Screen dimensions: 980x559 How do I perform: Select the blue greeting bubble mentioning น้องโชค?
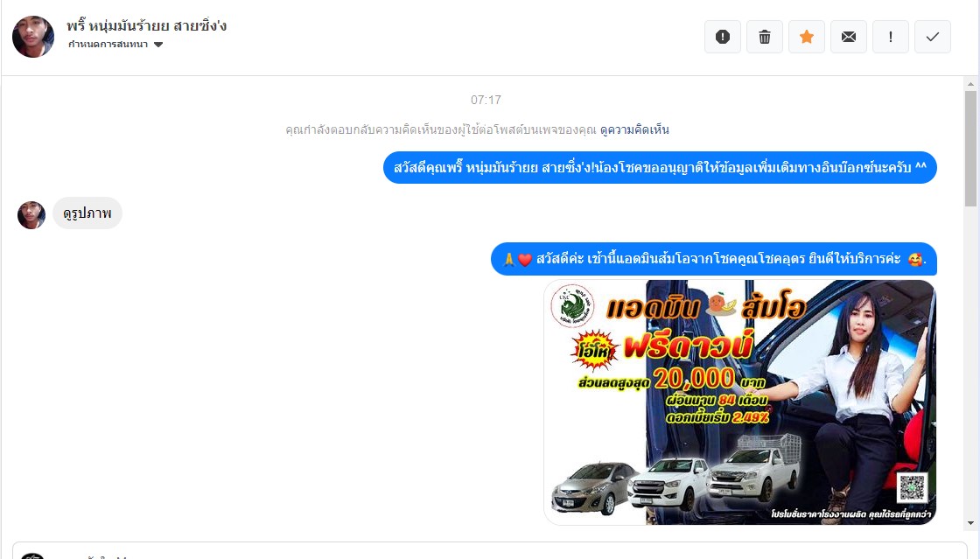[x=660, y=167]
